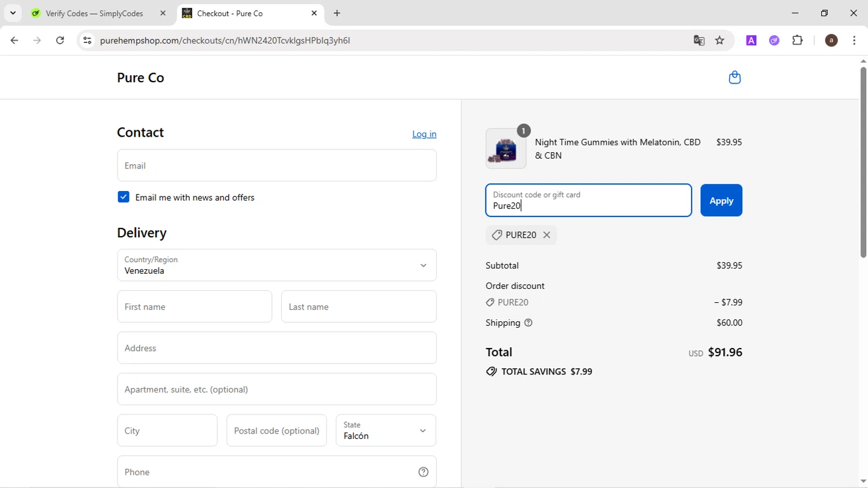Open the tab search dropdown arrow
Screen dimensions: 868x488
click(13, 13)
